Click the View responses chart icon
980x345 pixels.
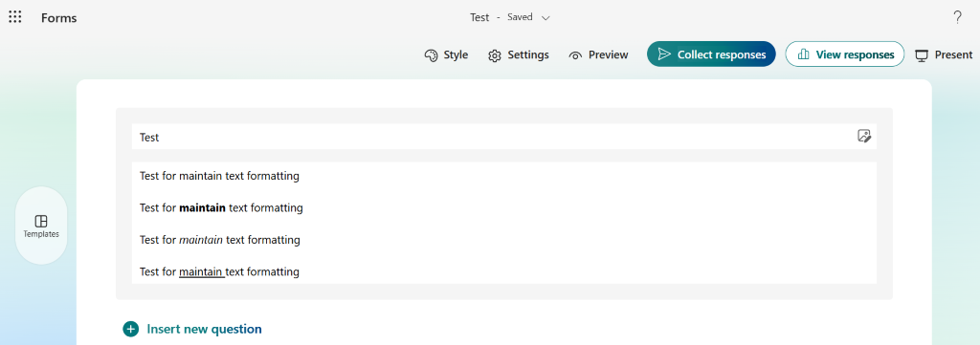pyautogui.click(x=804, y=54)
